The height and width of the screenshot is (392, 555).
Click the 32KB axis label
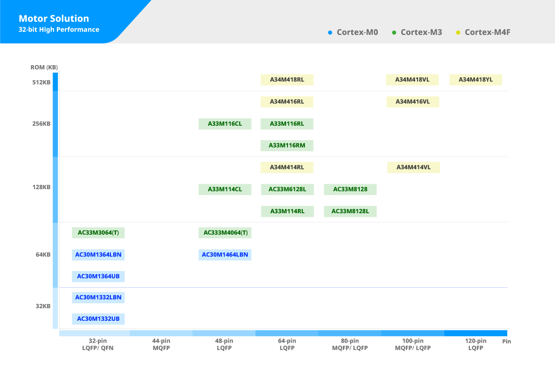point(43,306)
